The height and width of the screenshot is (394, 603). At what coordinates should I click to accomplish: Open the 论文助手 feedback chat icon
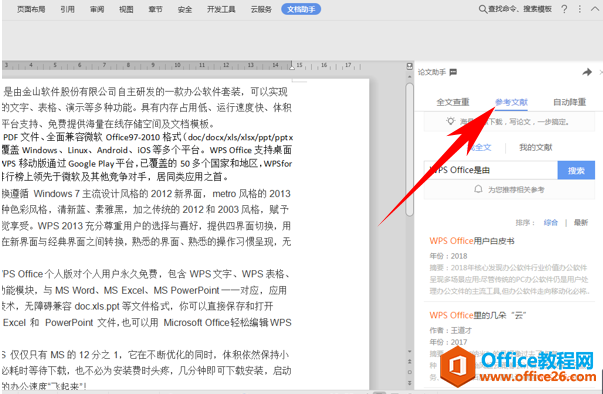tap(453, 72)
